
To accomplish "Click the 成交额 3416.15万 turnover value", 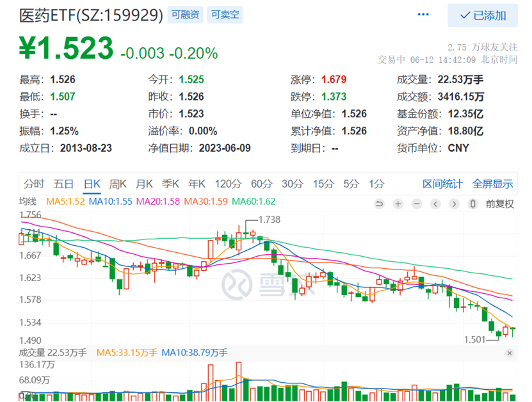I will [x=461, y=97].
